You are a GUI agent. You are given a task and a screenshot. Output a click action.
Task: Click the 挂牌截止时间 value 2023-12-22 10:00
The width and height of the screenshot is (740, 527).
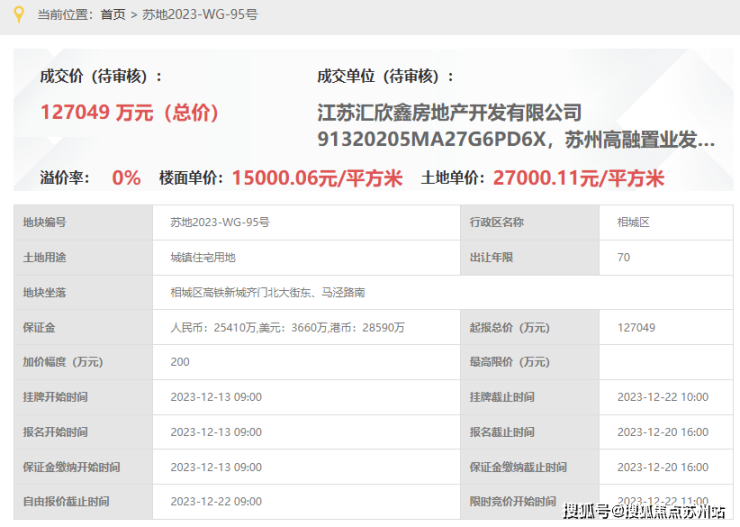point(663,397)
